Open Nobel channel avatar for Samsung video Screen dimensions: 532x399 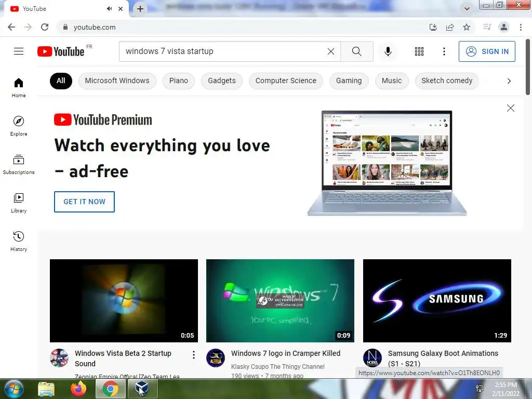pyautogui.click(x=372, y=358)
